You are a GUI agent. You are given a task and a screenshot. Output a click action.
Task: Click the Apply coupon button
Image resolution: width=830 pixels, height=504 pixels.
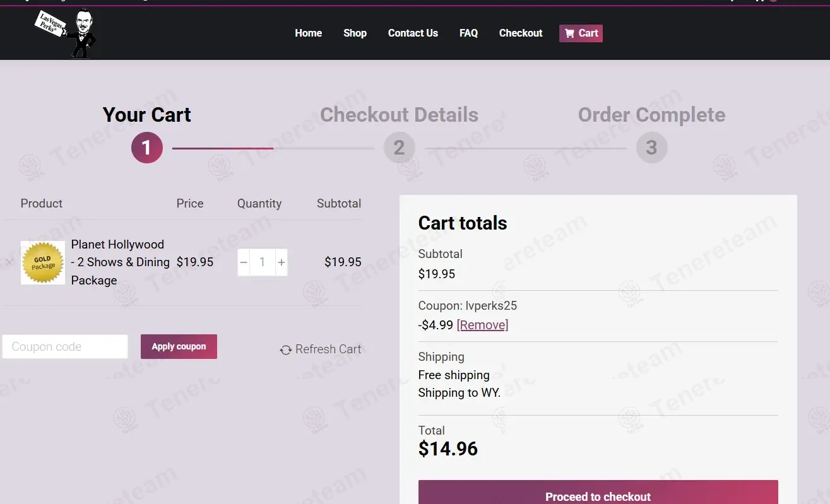(x=179, y=347)
